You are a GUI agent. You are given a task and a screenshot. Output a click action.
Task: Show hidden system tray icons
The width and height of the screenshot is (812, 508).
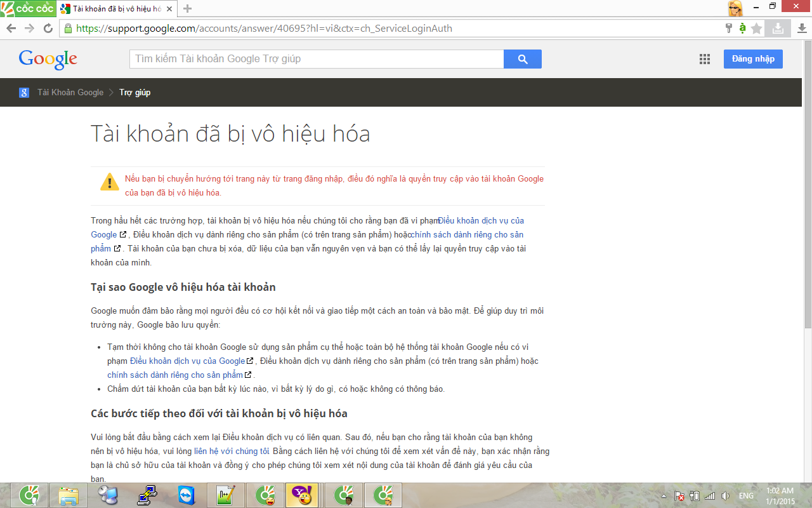(664, 496)
